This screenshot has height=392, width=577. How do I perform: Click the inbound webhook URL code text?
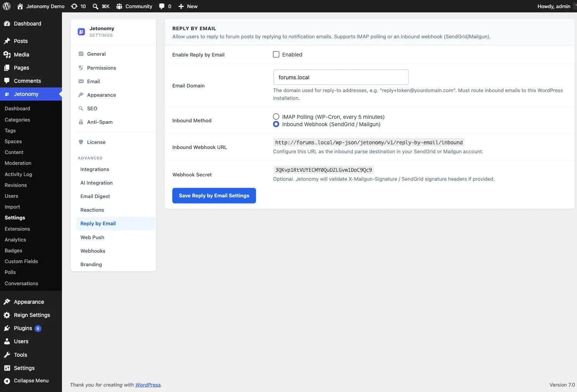pyautogui.click(x=369, y=142)
